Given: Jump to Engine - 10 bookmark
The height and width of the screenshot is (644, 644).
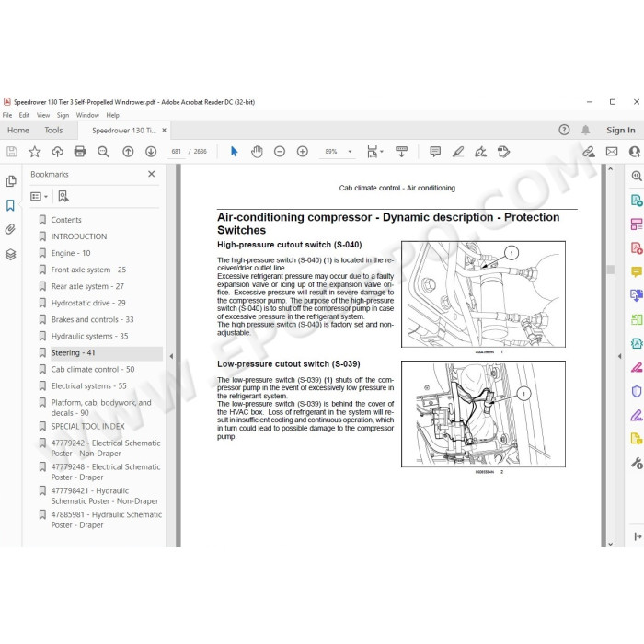Looking at the screenshot, I should [x=71, y=253].
